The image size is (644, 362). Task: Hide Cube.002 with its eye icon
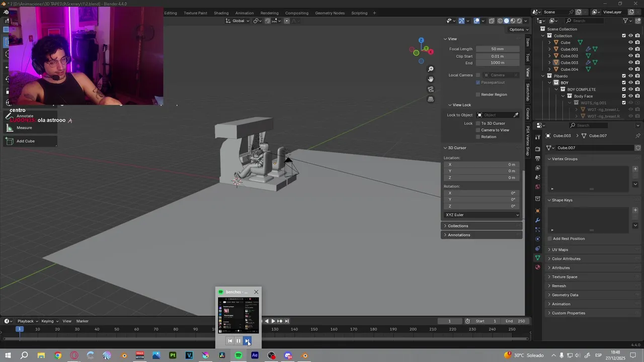tap(630, 56)
